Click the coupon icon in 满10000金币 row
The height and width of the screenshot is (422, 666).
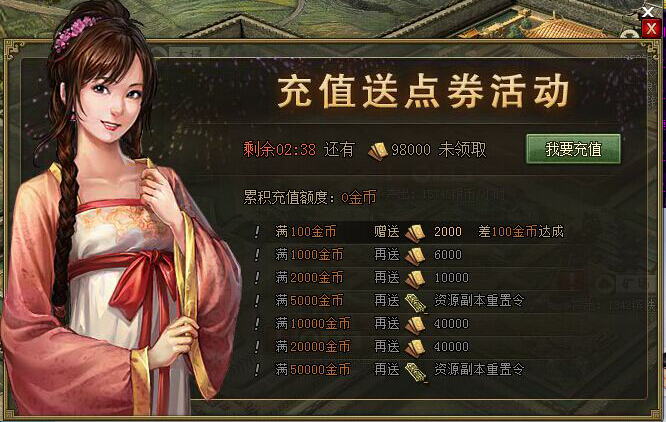(415, 324)
